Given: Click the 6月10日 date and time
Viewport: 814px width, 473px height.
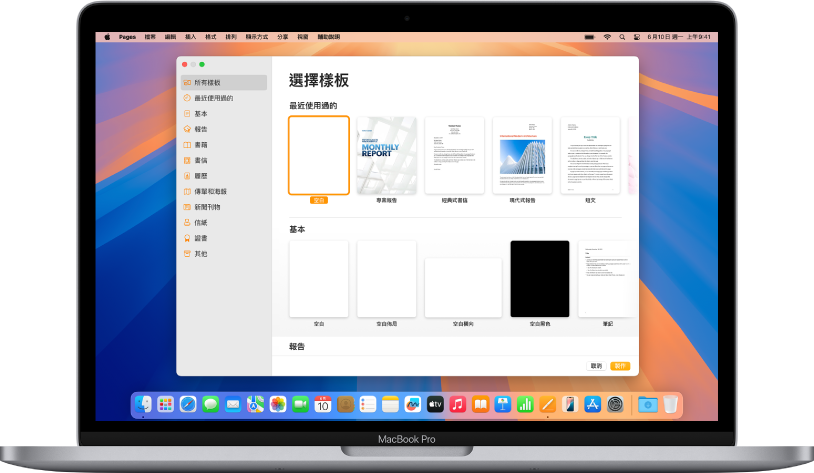Looking at the screenshot, I should [x=679, y=37].
